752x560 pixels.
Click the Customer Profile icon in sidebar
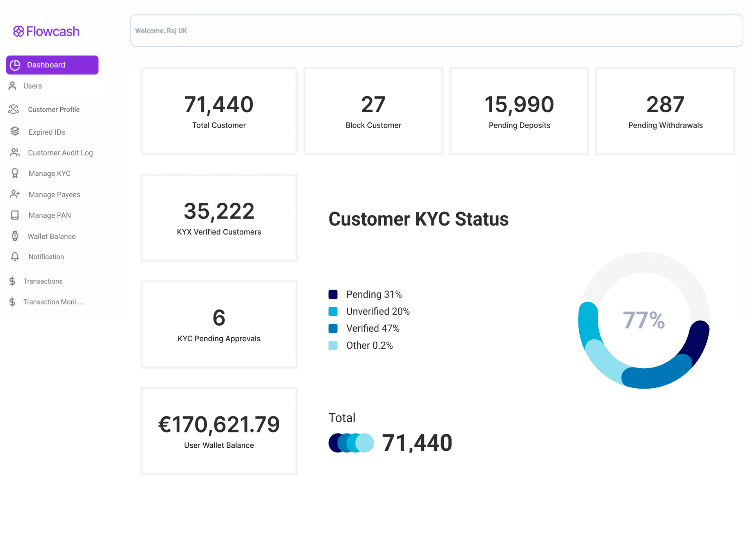click(x=13, y=109)
